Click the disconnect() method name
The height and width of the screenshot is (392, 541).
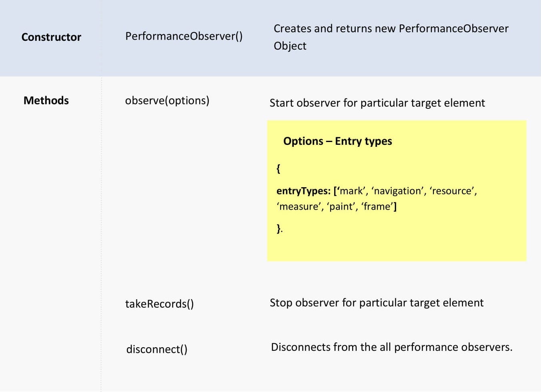click(156, 349)
